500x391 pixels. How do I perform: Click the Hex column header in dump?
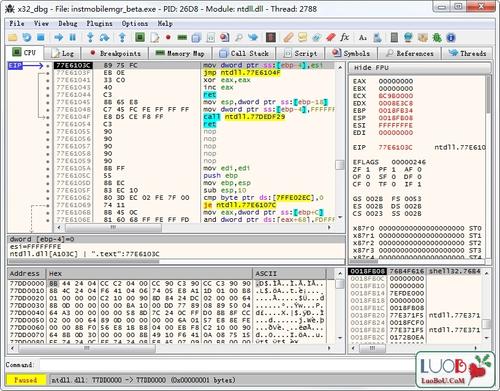click(x=149, y=274)
